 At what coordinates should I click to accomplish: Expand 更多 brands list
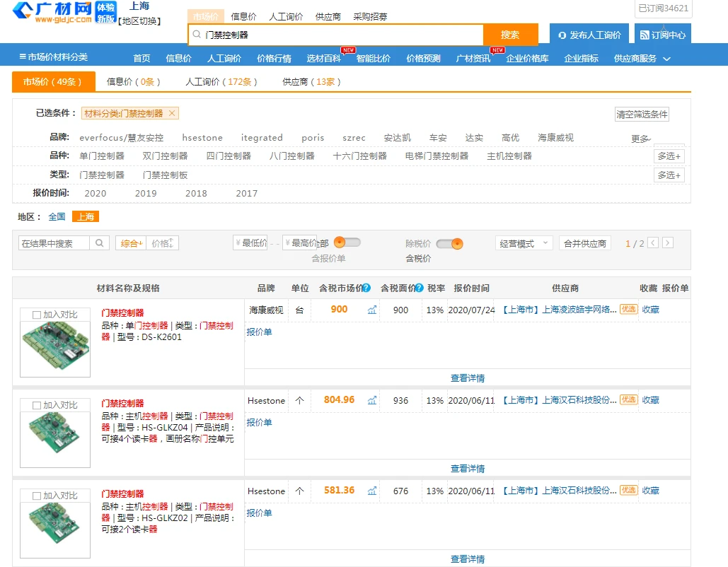641,139
